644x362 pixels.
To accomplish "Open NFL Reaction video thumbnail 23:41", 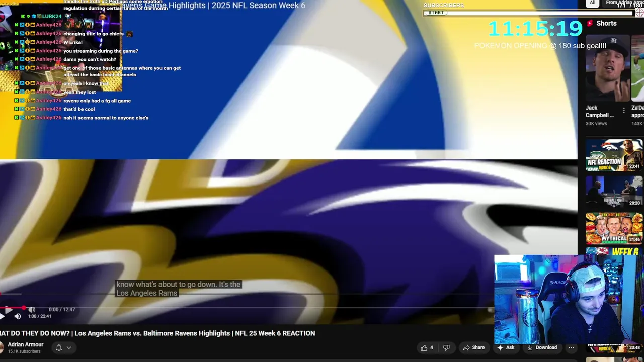I will (x=614, y=155).
